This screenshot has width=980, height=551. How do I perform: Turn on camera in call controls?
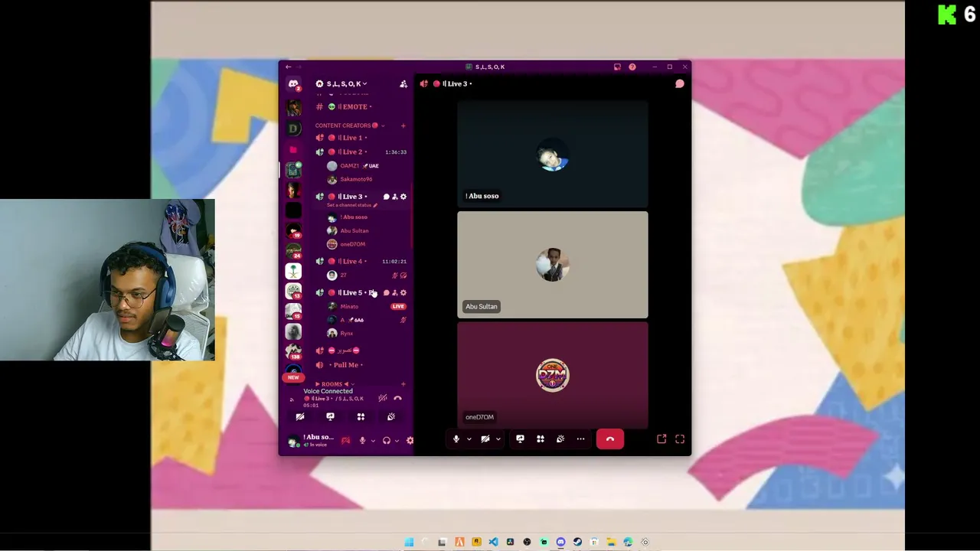(x=485, y=439)
